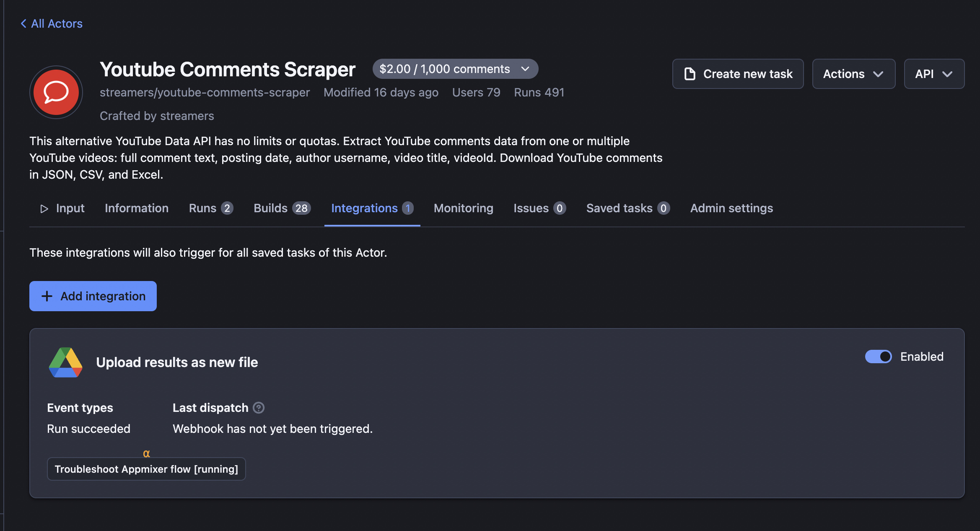The height and width of the screenshot is (531, 980).
Task: Click the plus icon on Add integration
Action: [x=47, y=296]
